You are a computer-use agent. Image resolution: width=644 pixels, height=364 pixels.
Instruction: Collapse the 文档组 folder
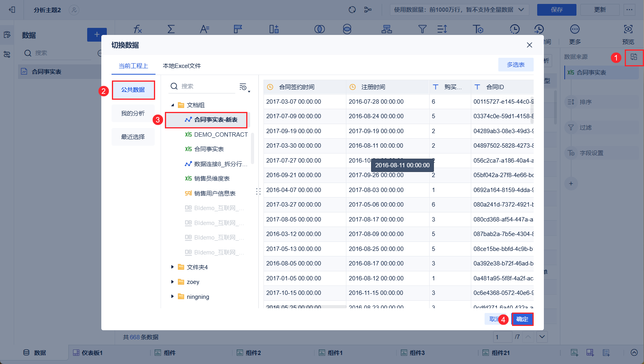172,105
